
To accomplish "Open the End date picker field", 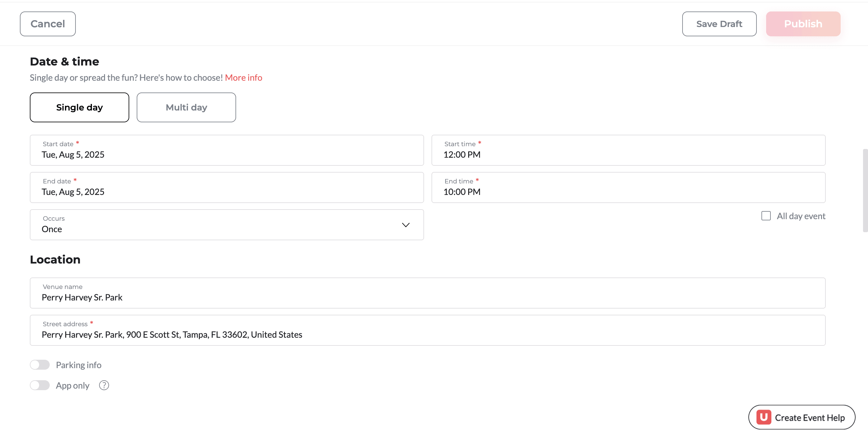I will (x=226, y=187).
